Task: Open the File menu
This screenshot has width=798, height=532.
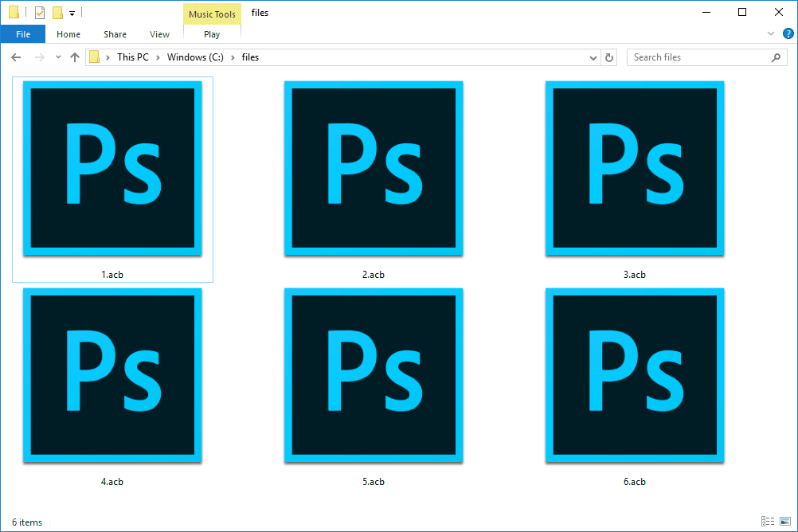Action: [23, 34]
